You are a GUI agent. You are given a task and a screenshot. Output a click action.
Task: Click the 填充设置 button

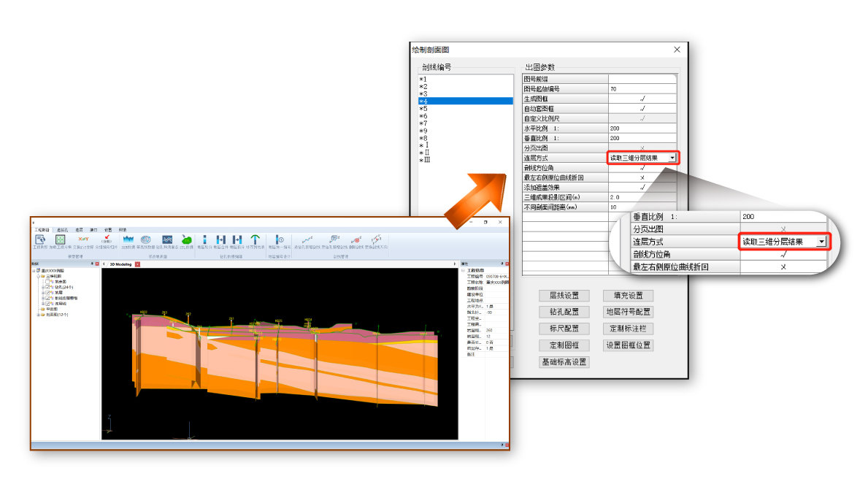[x=629, y=296]
